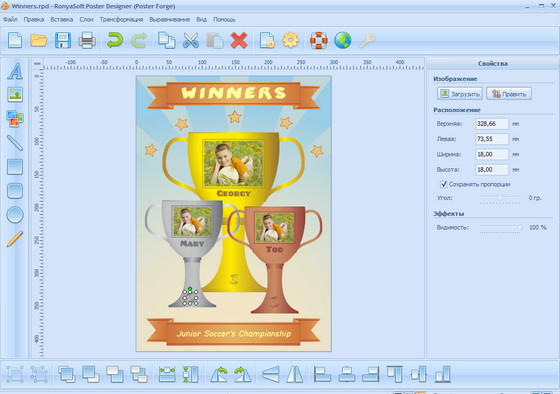Align objects to the bottom edge
This screenshot has height=394, width=560.
443,374
